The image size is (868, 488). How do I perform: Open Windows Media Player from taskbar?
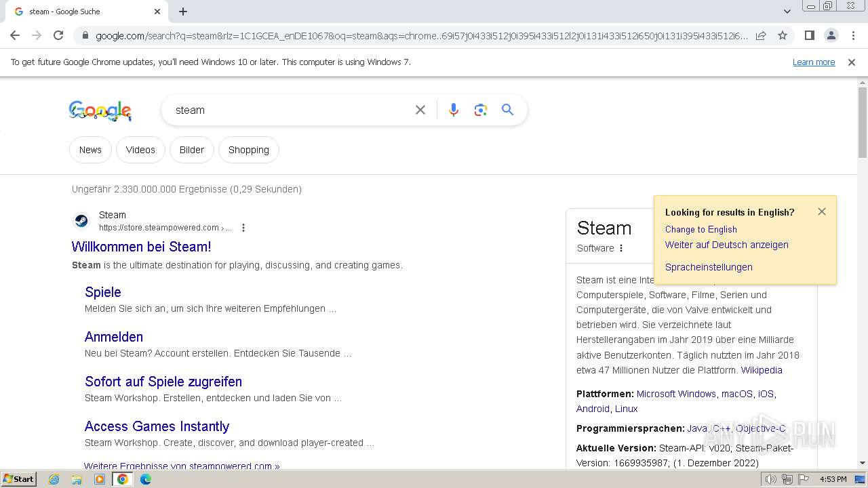click(x=100, y=479)
